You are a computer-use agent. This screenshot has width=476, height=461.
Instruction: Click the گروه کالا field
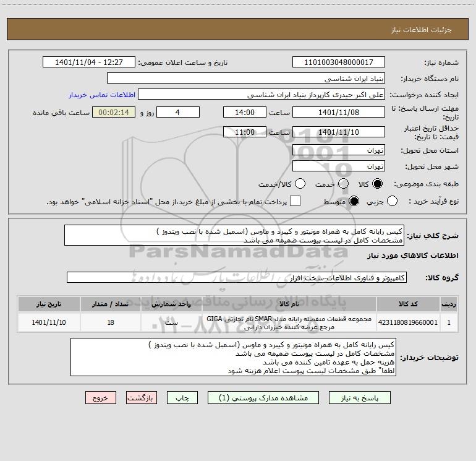click(237, 277)
